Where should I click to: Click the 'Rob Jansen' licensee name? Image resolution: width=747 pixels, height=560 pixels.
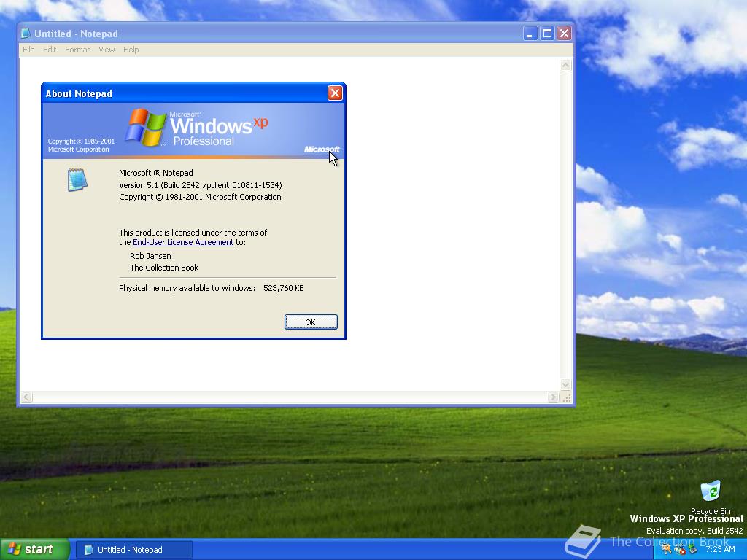[150, 256]
